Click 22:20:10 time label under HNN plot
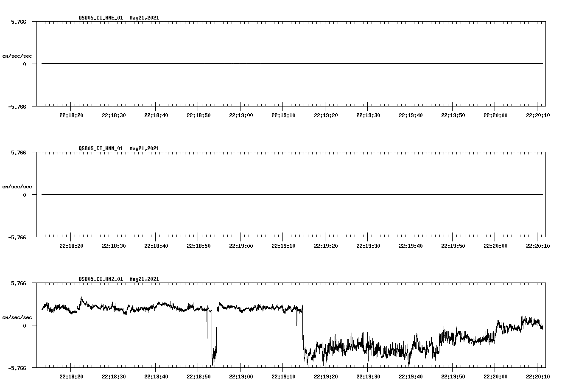The image size is (576, 392). [x=538, y=246]
